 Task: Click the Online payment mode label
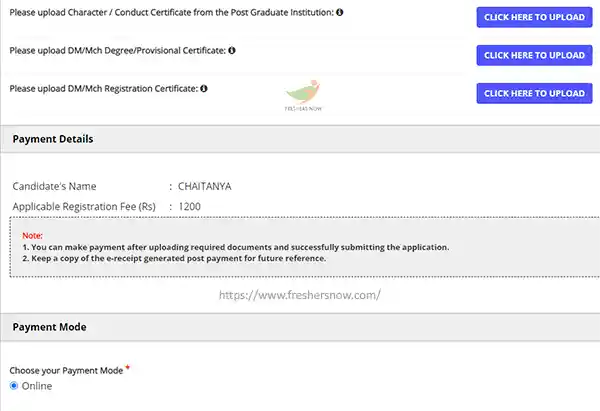point(37,386)
